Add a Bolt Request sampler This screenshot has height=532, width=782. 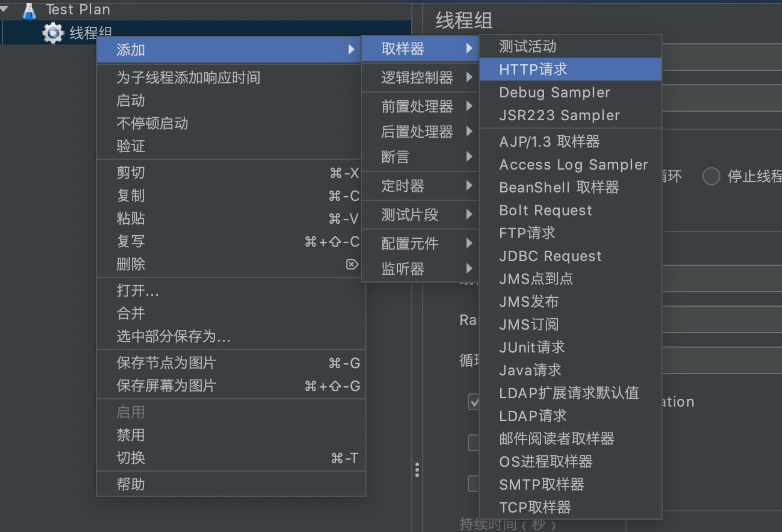coord(571,210)
